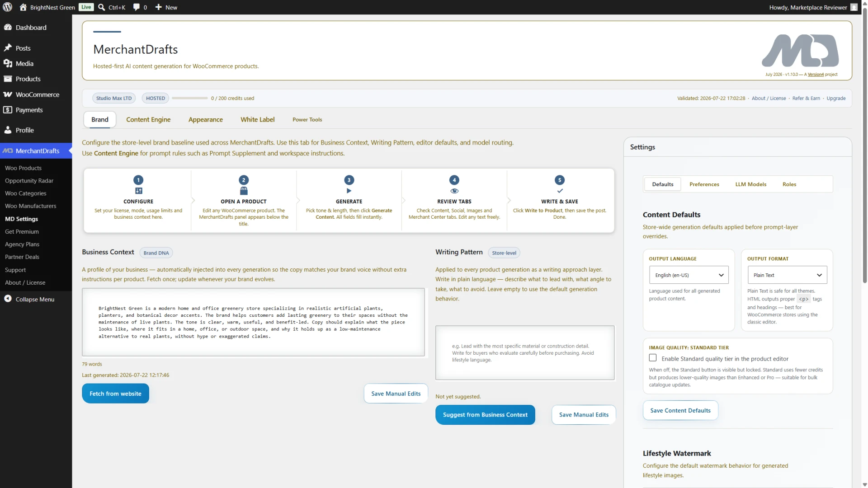Click the Dashboard gauge icon

point(8,27)
